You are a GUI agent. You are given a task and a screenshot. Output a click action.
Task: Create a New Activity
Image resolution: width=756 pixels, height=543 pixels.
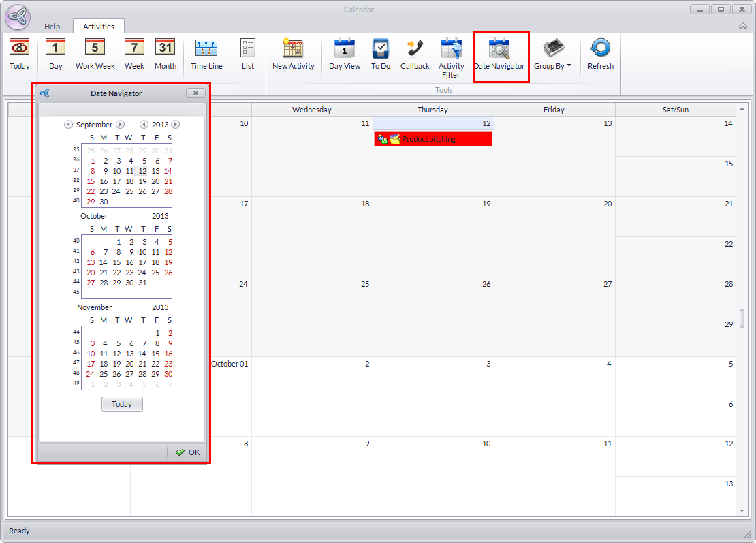[x=293, y=54]
